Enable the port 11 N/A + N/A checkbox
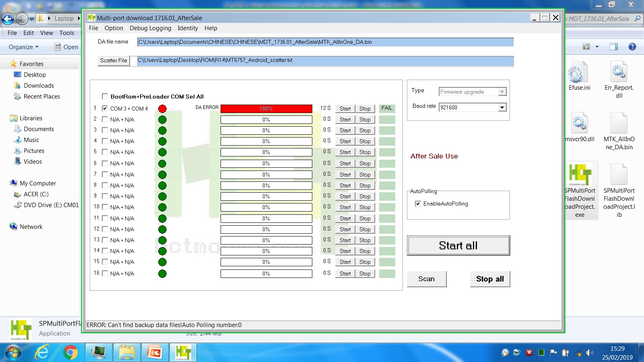Image resolution: width=644 pixels, height=362 pixels. [x=105, y=218]
